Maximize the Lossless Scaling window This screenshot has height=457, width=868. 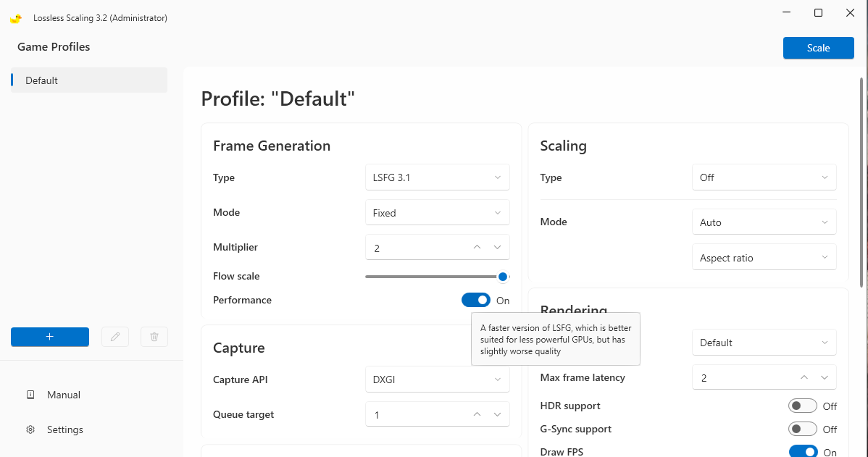(x=818, y=13)
